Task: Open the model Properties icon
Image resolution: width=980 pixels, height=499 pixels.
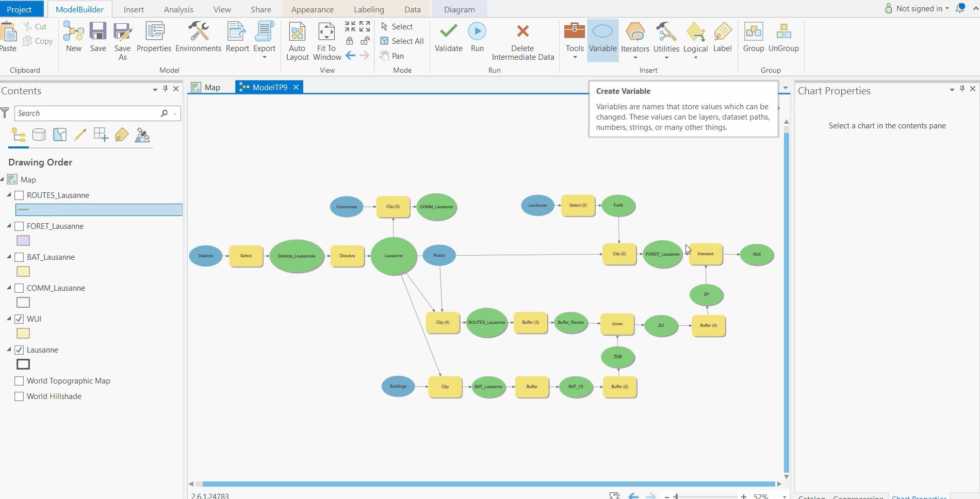Action: (154, 38)
